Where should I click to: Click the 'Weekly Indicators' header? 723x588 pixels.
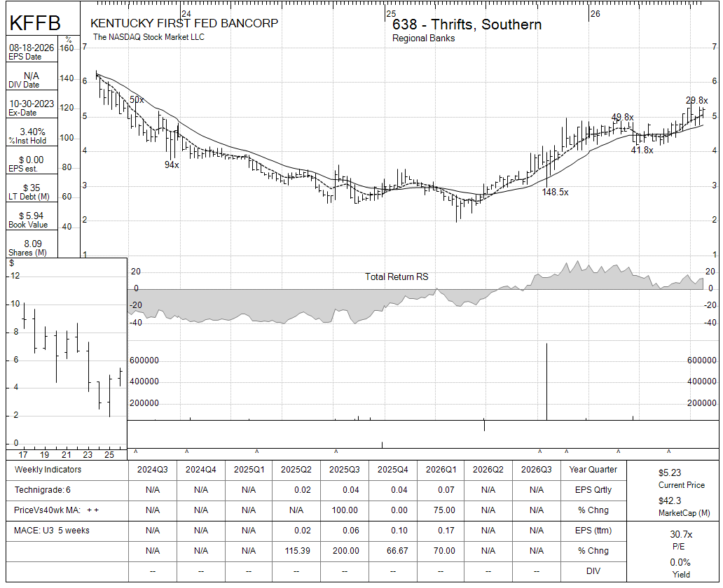(x=48, y=470)
